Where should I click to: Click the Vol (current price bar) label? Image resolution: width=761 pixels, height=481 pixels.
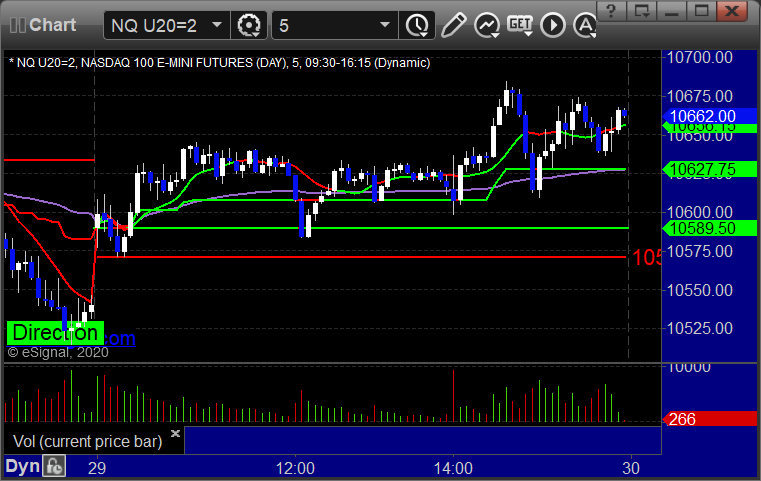pyautogui.click(x=87, y=441)
